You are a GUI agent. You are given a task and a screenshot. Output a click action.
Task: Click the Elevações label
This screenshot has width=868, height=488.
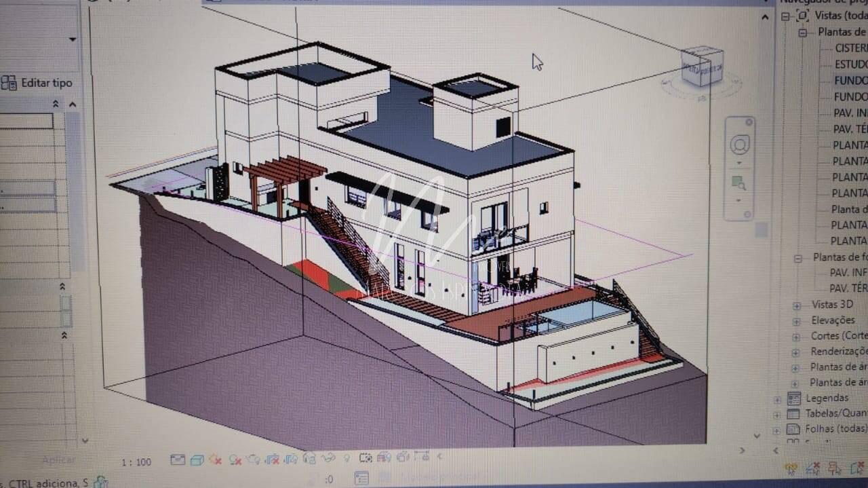(833, 320)
